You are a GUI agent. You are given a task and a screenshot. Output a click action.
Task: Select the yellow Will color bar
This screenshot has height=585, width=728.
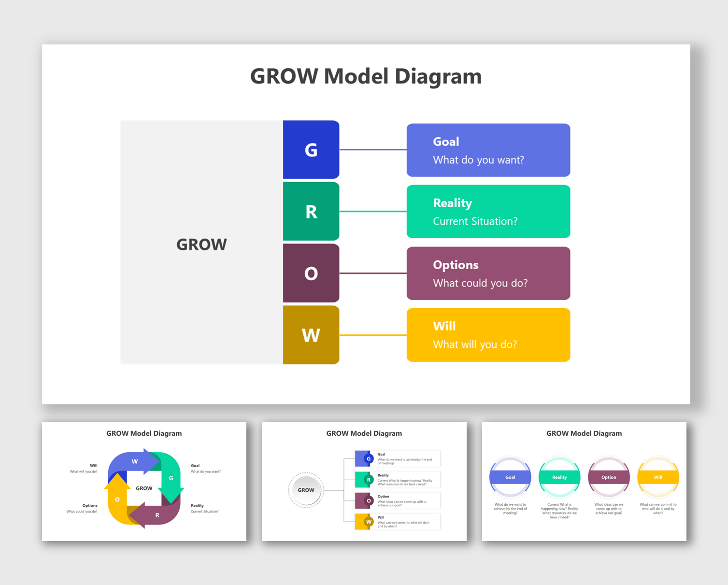[658, 477]
